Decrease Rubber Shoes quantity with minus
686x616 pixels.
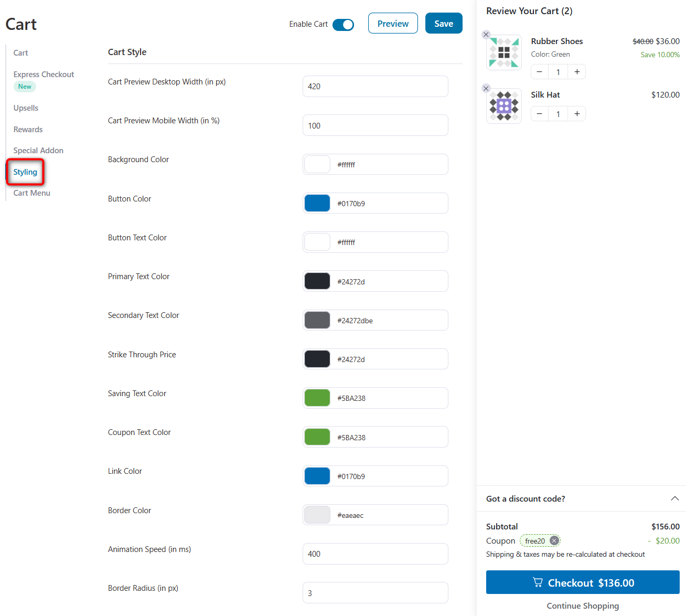click(540, 72)
